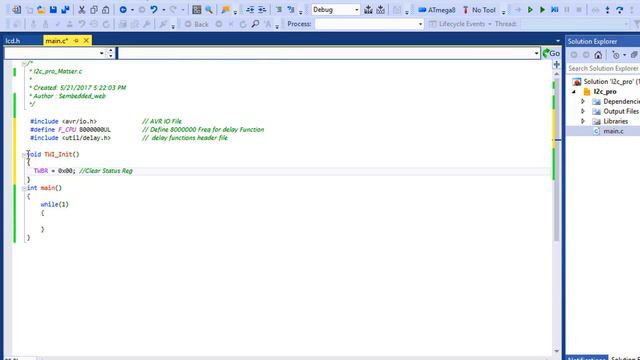Click the Step/Continue blue icon

(555, 9)
